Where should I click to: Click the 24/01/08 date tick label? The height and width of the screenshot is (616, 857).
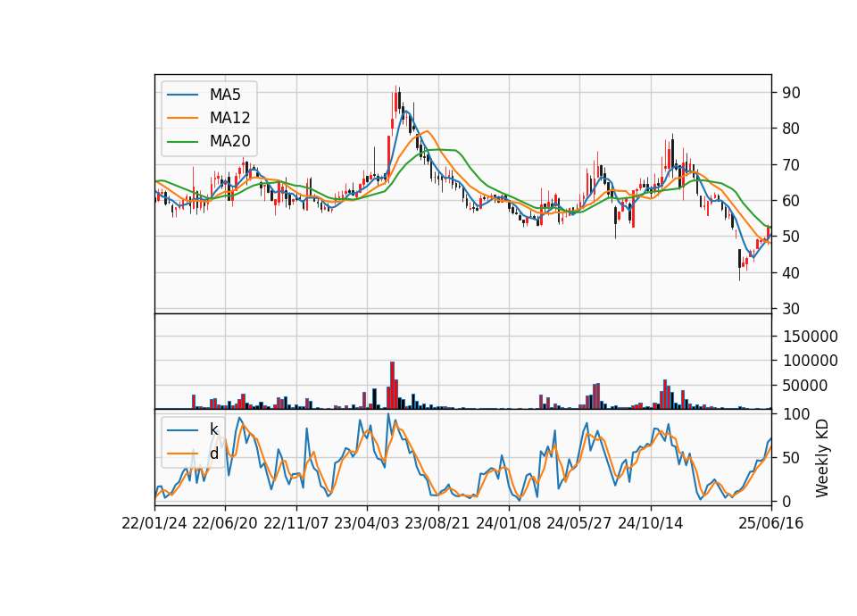point(508,523)
